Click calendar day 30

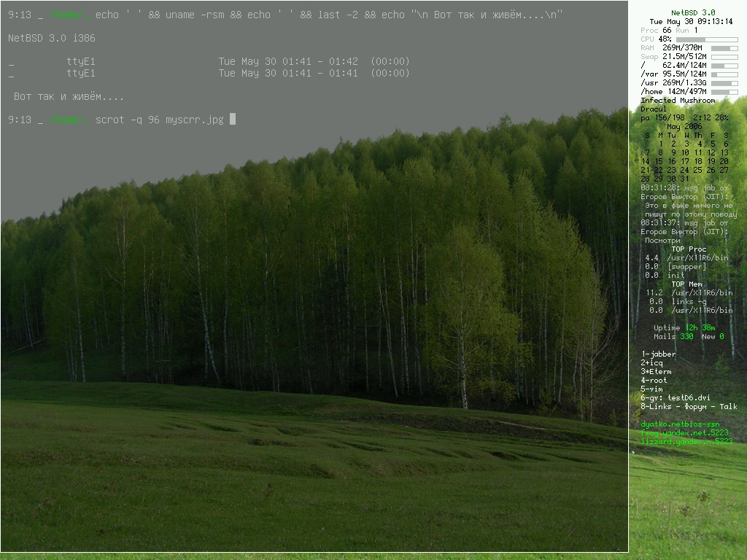[671, 179]
